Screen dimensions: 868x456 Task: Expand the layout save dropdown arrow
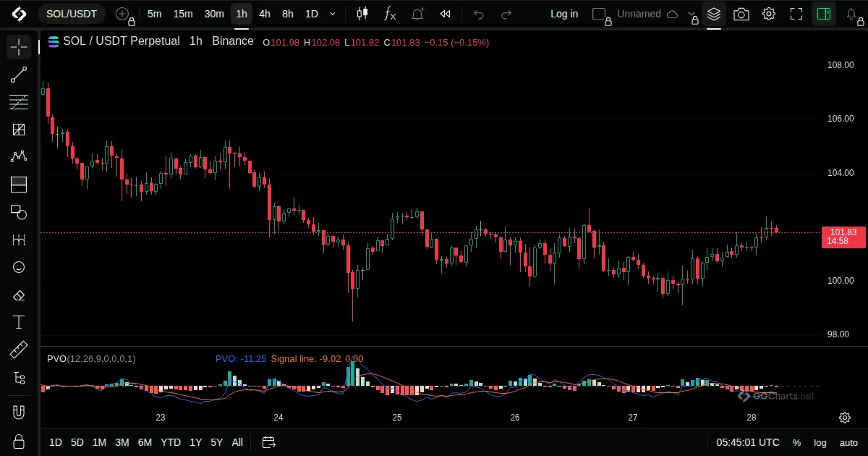(x=692, y=14)
